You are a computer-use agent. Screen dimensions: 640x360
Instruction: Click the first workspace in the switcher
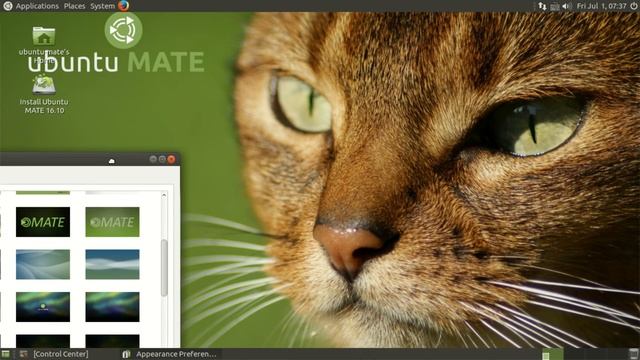pyautogui.click(x=552, y=354)
